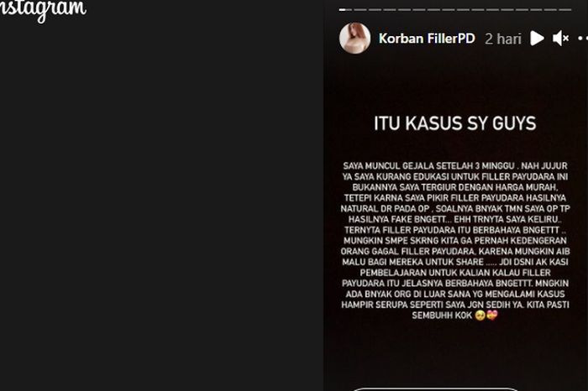Open Korban FillerPD profile picture
This screenshot has width=588, height=391.
[354, 39]
